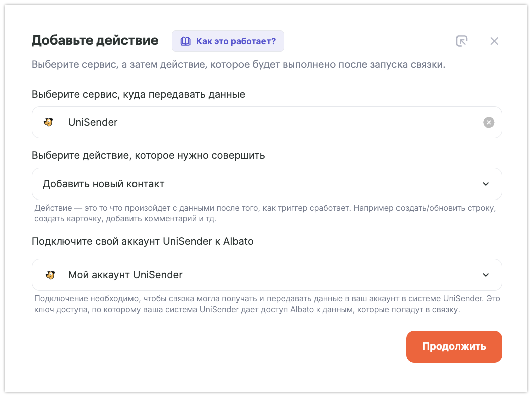The image size is (532, 397).
Task: Click the UniSender logo in the service field
Action: point(49,122)
